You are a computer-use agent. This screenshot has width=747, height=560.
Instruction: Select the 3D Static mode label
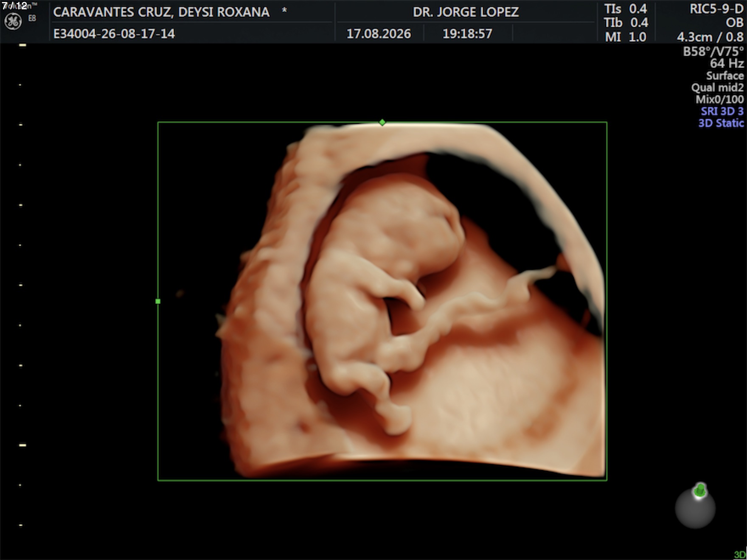coord(721,123)
